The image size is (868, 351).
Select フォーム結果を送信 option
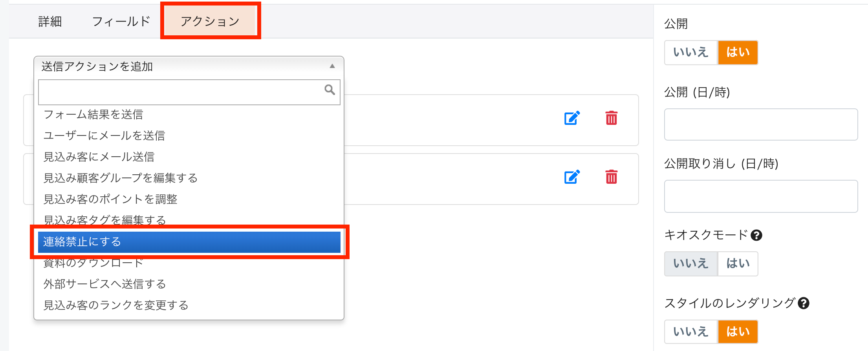93,115
